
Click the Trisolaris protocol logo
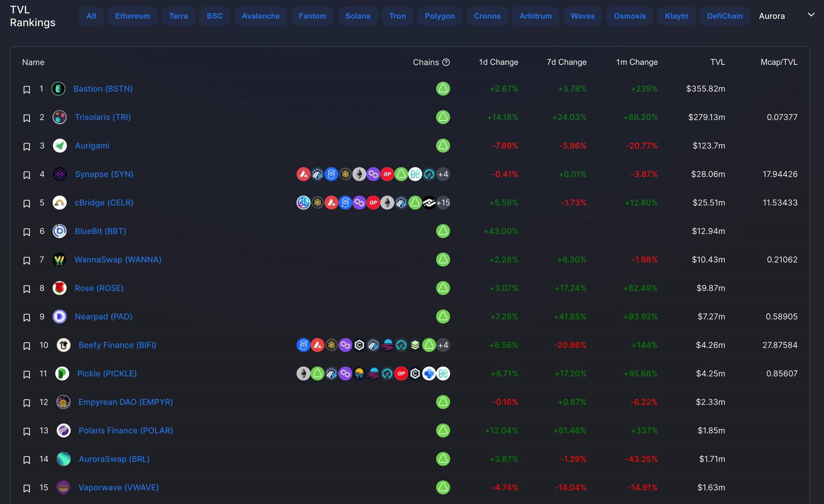59,117
